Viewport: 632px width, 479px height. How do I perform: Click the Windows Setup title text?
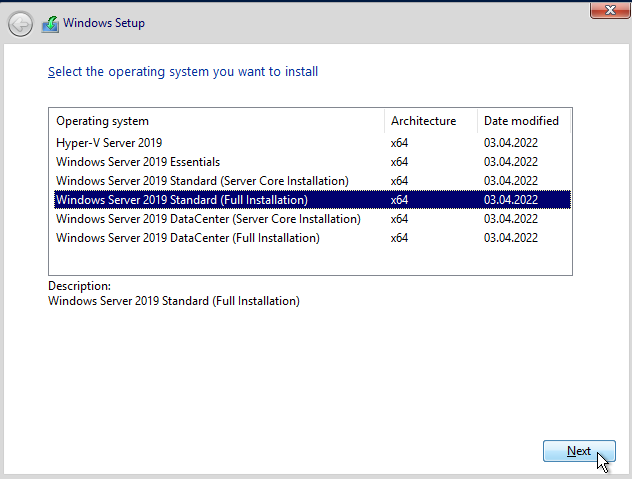(104, 23)
